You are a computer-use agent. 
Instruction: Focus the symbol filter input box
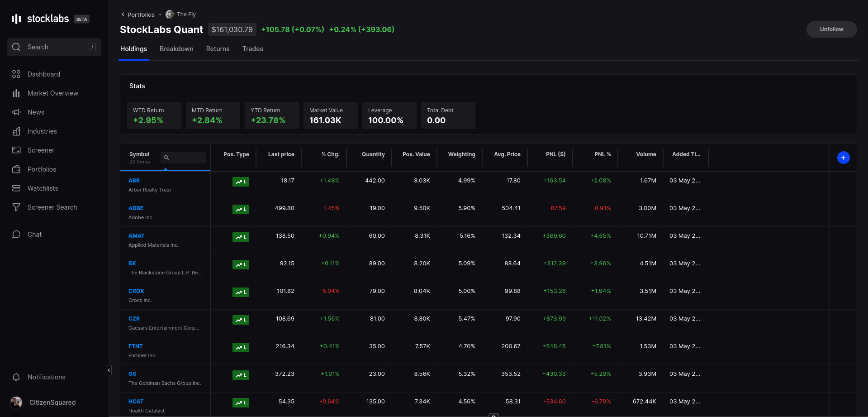(183, 158)
